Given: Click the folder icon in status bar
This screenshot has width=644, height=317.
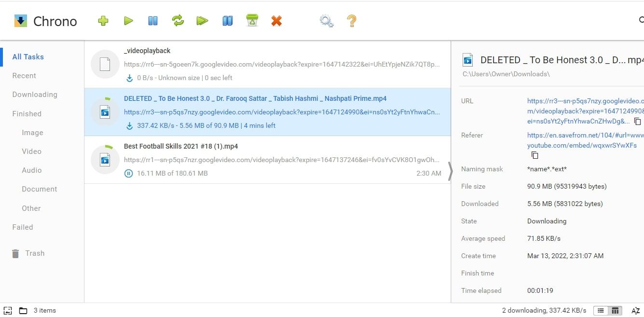Looking at the screenshot, I should click(x=23, y=310).
